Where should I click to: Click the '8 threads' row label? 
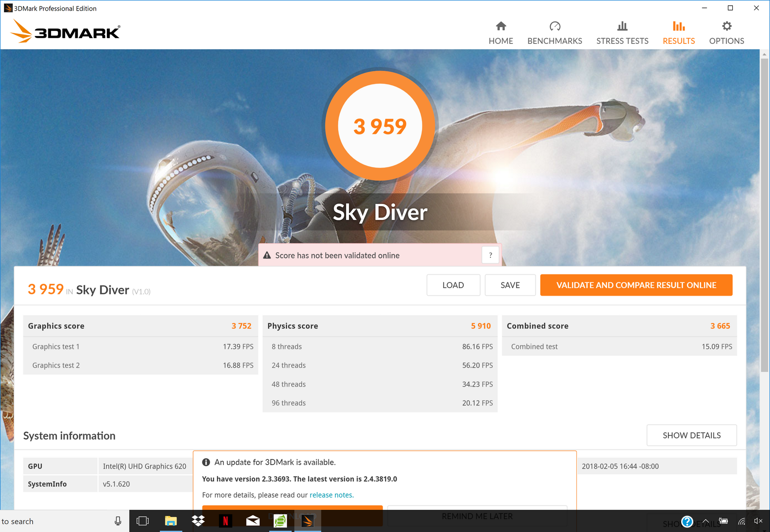click(287, 347)
